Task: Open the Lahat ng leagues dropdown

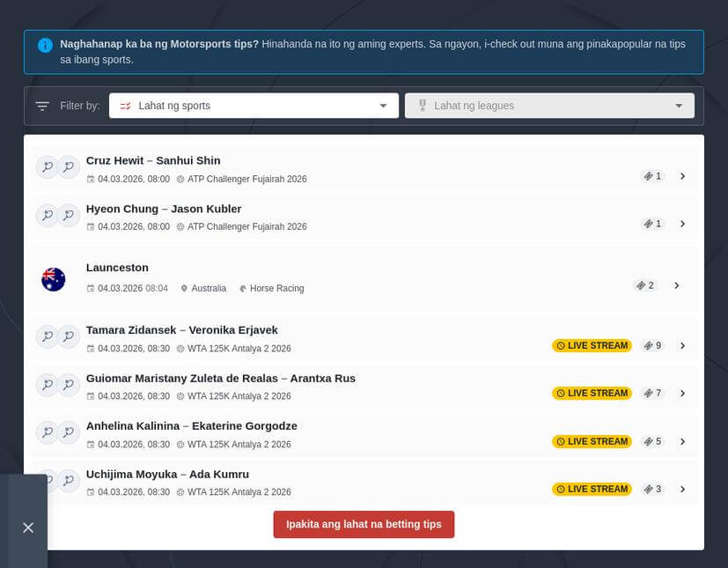Action: pyautogui.click(x=549, y=106)
